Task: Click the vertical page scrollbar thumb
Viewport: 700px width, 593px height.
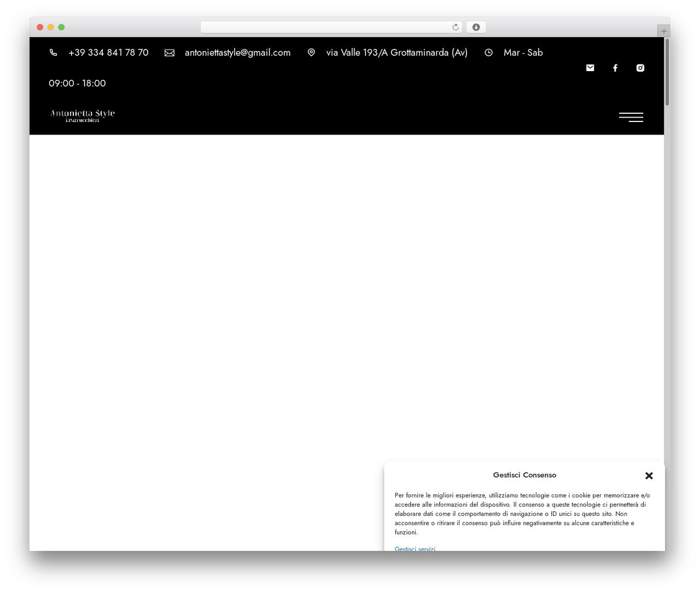Action: [x=667, y=72]
